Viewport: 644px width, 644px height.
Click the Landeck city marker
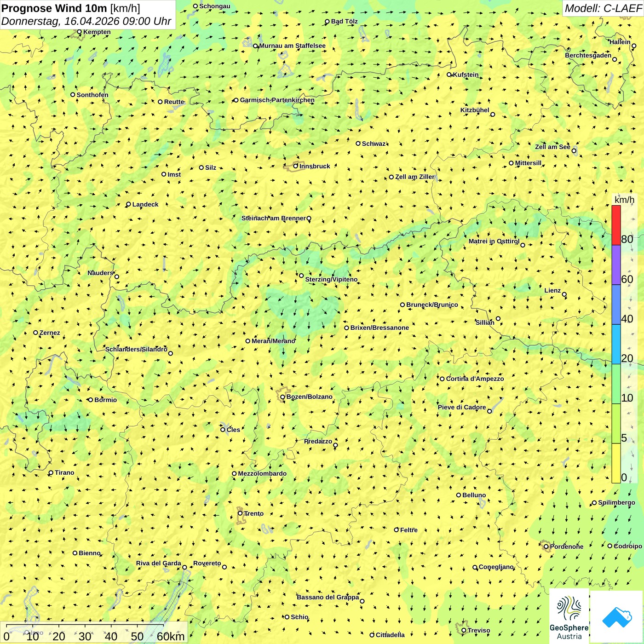coord(129,204)
